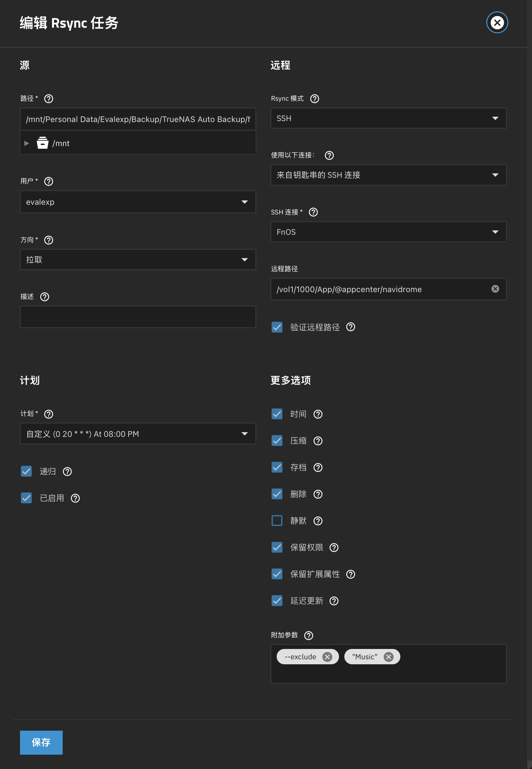Clear the 远程路径 field with X icon
532x769 pixels.
tap(495, 289)
